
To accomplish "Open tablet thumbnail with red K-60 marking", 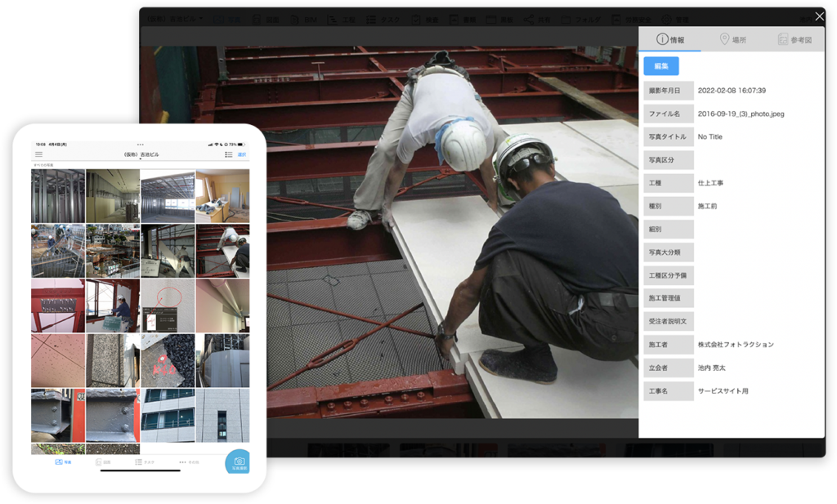I will [168, 360].
